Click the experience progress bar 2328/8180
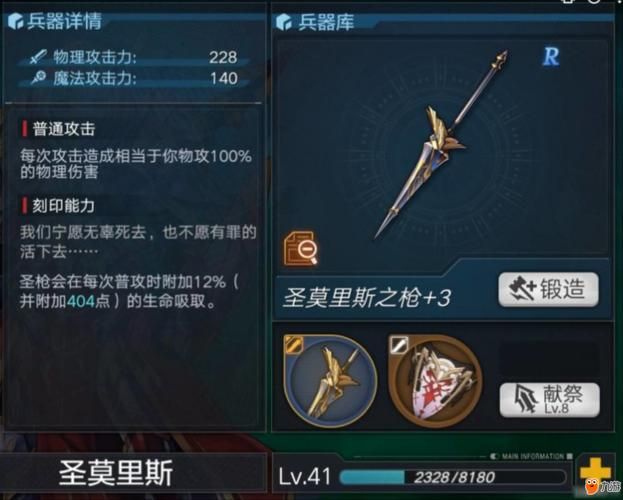 (452, 477)
